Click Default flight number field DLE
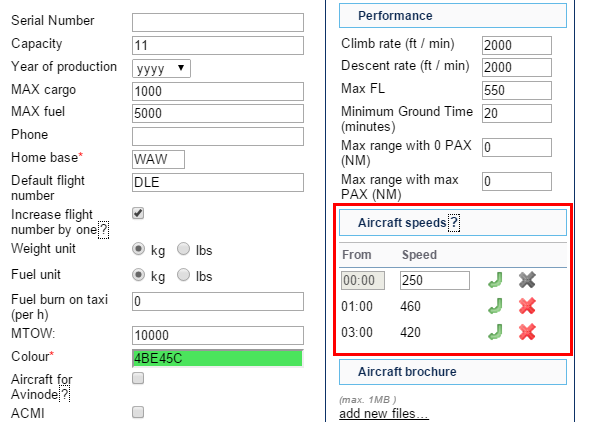The width and height of the screenshot is (591, 422). (217, 182)
